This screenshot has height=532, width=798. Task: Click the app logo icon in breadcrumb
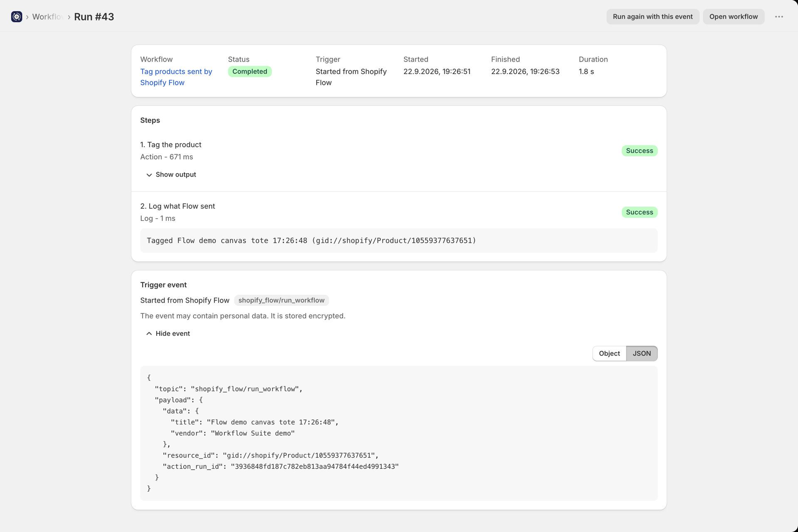(x=17, y=17)
